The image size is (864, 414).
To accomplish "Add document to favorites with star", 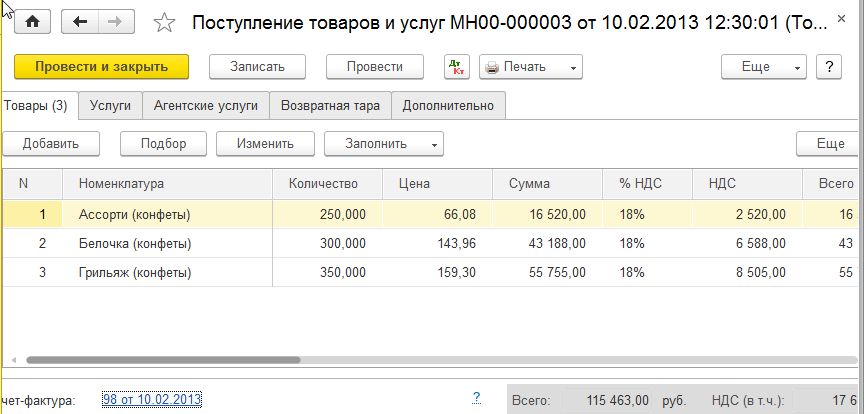I will [167, 23].
